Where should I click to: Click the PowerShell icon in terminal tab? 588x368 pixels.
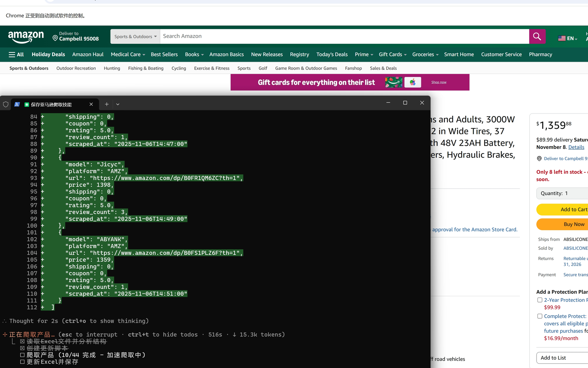17,104
